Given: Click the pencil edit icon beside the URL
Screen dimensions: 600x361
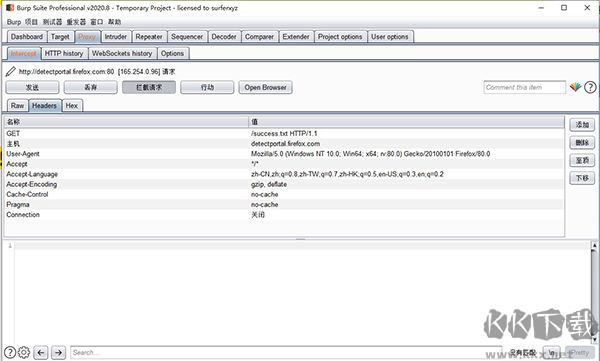Looking at the screenshot, I should (11, 72).
